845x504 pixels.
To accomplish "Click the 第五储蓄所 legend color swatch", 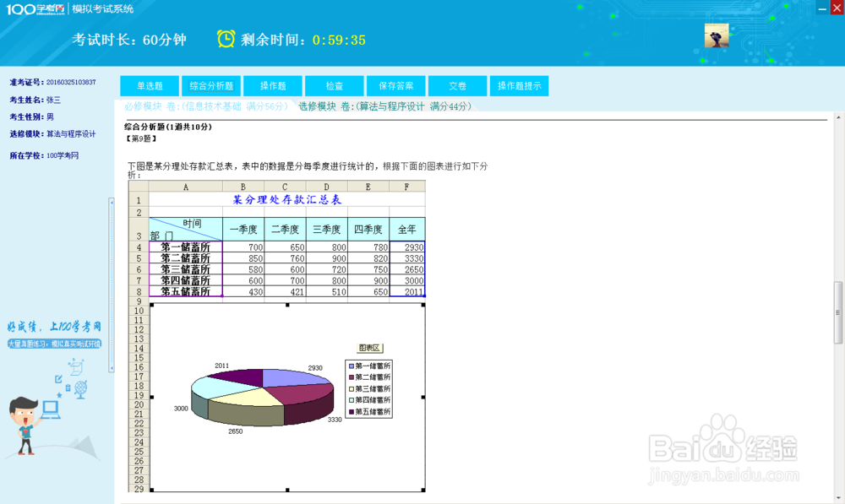I will tap(352, 412).
